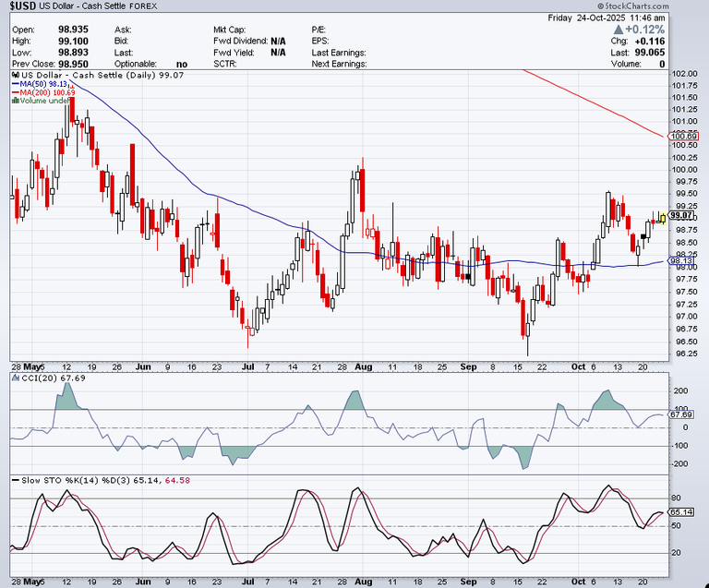Click the candlestick icon before US Dollar legend
This screenshot has width=709, height=588.
point(14,74)
